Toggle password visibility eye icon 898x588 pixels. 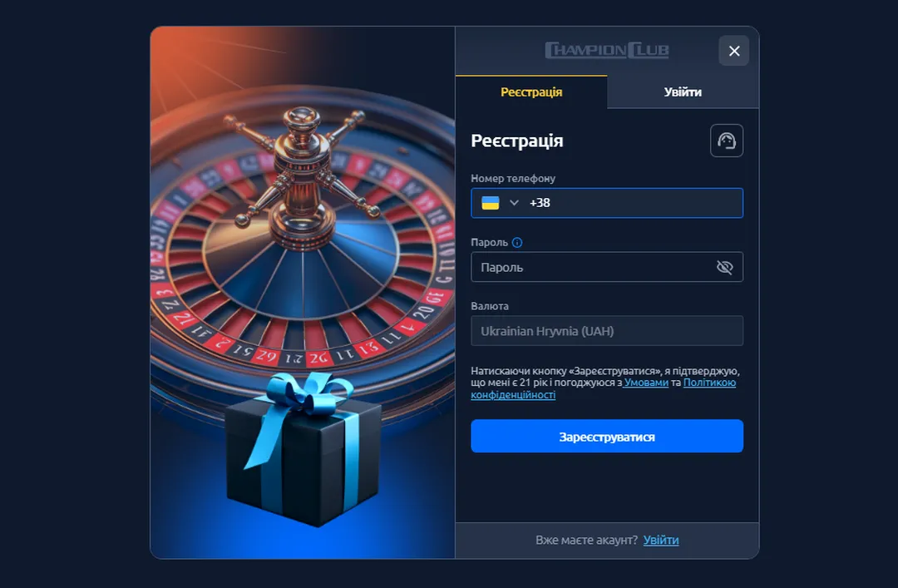tap(724, 267)
